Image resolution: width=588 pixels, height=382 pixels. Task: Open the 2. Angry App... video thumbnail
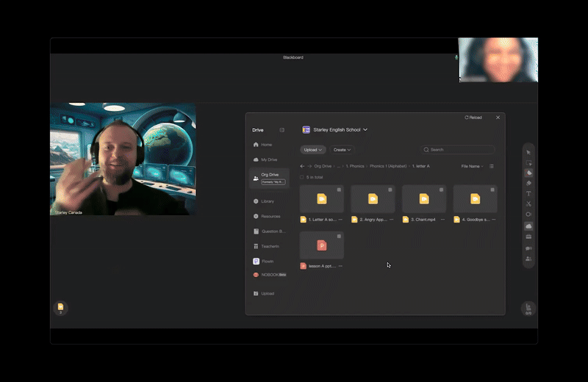[x=373, y=199]
